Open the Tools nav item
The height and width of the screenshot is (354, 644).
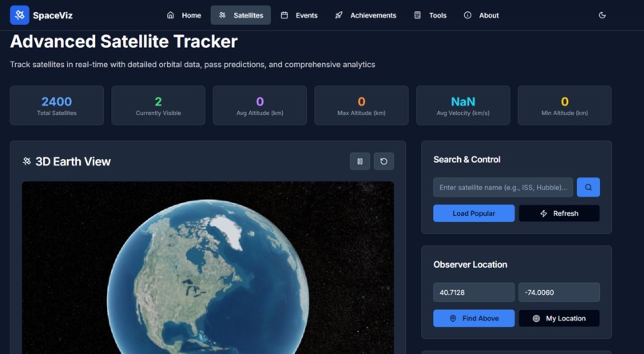click(x=430, y=15)
